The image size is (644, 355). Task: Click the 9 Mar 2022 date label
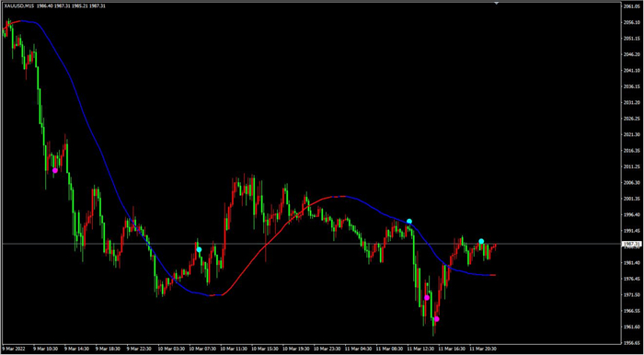pos(14,349)
